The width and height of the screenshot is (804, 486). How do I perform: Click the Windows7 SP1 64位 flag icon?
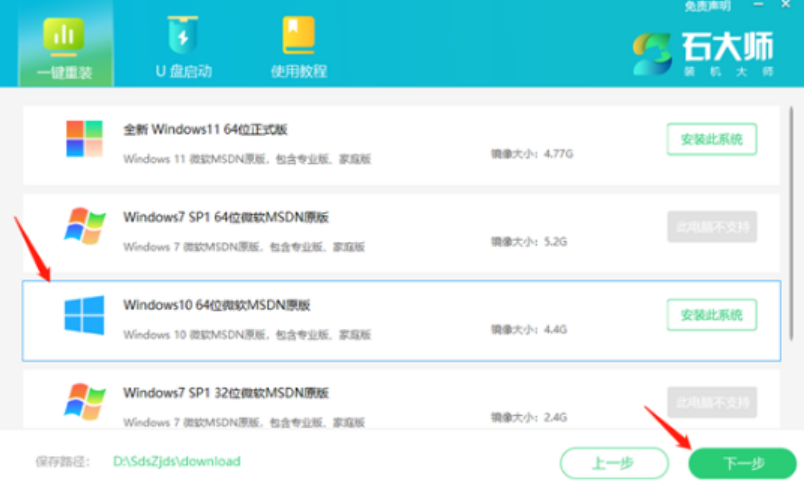click(x=84, y=227)
